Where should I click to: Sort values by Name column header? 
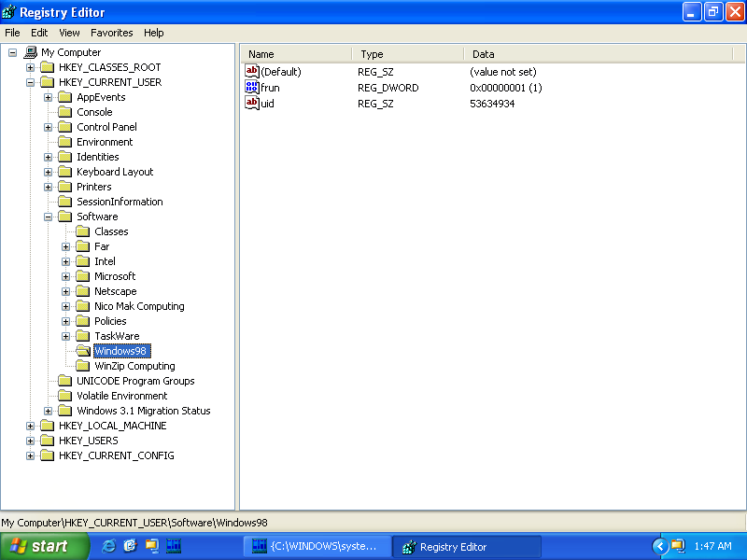point(296,54)
